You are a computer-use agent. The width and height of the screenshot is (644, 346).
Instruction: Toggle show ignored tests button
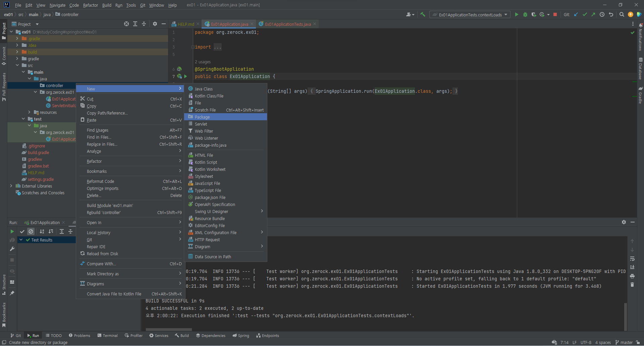coord(31,231)
